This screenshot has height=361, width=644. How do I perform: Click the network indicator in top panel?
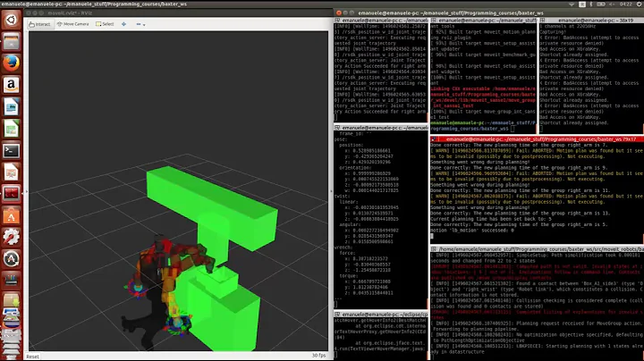[572, 4]
